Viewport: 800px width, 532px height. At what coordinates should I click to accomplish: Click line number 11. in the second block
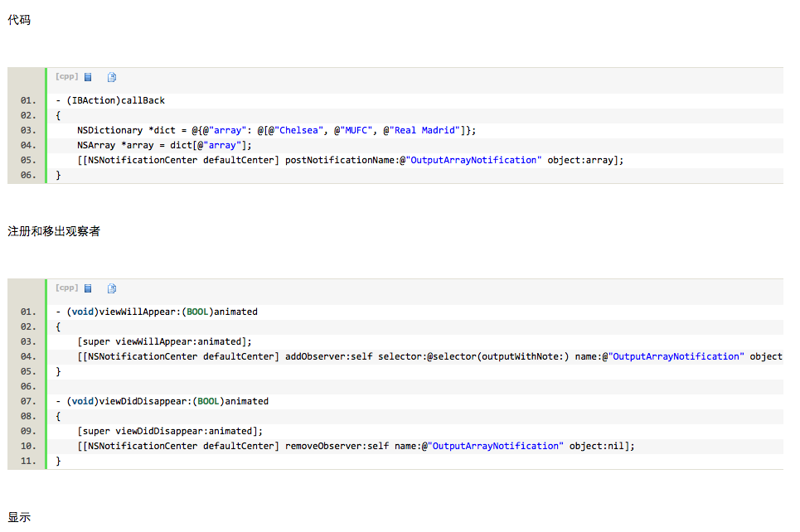point(28,461)
